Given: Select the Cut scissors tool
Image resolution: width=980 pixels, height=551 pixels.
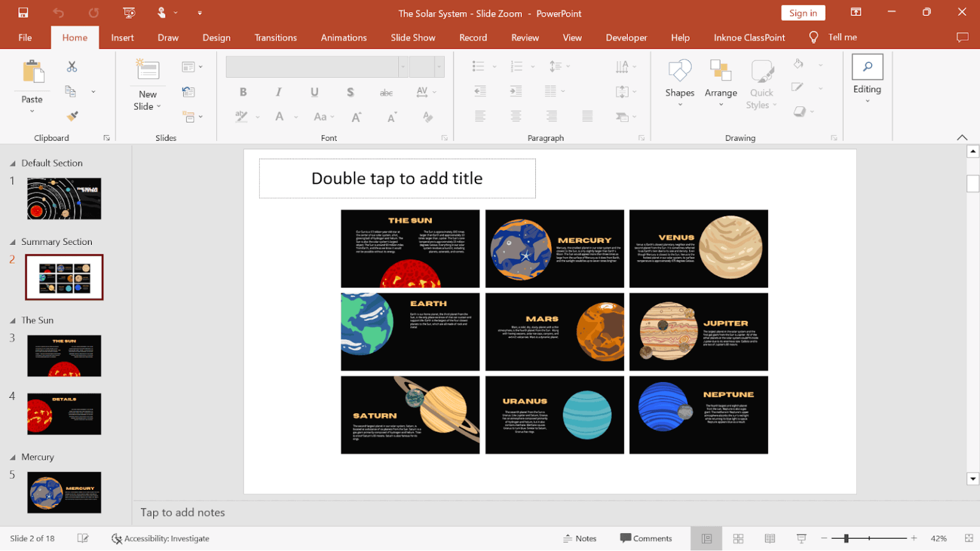Looking at the screenshot, I should pos(71,66).
